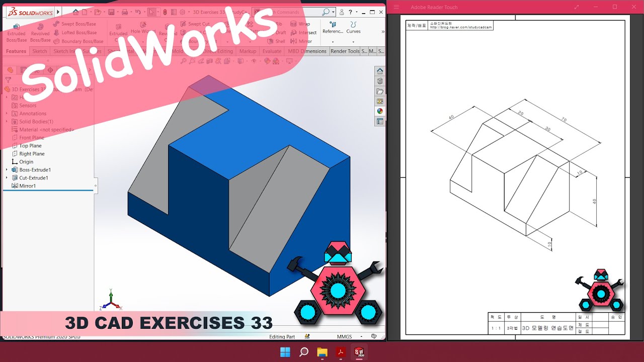This screenshot has height=362, width=644.
Task: Open the hamburger menu in Adobe Reader Touch
Action: point(396,7)
